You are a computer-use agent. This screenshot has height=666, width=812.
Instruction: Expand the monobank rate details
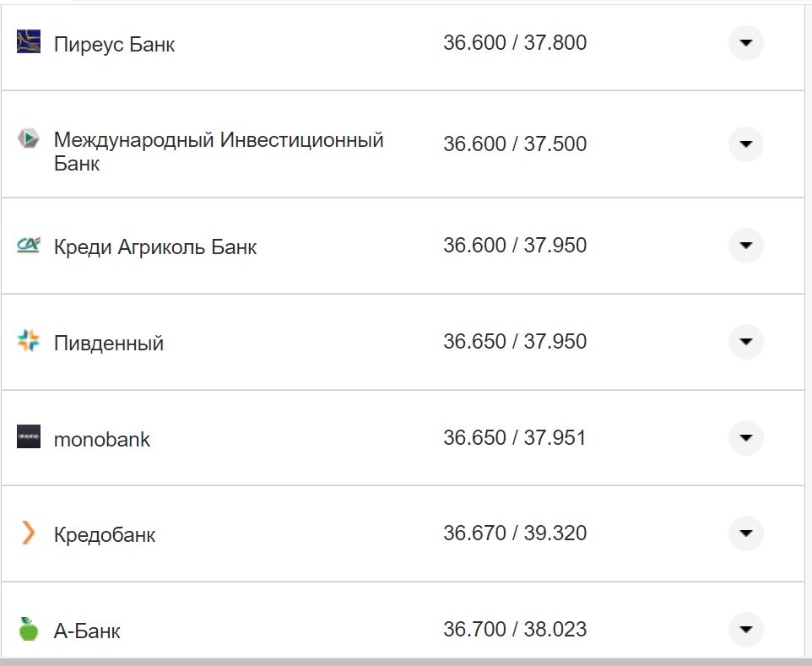pos(745,438)
